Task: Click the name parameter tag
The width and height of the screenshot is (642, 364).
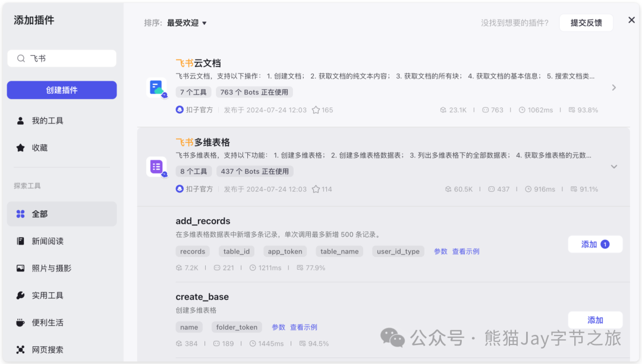Action: (189, 327)
